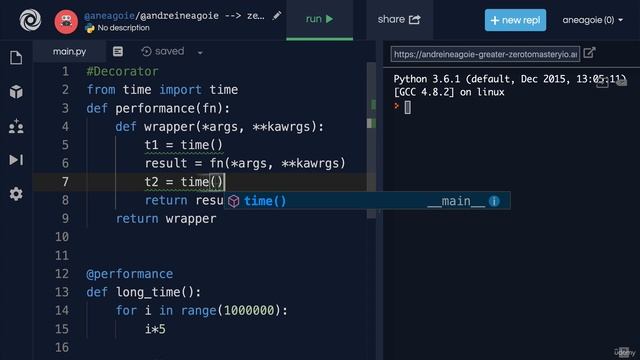Open the aneagoie account dropdown
Image resolution: width=640 pixels, height=360 pixels.
pyautogui.click(x=593, y=20)
